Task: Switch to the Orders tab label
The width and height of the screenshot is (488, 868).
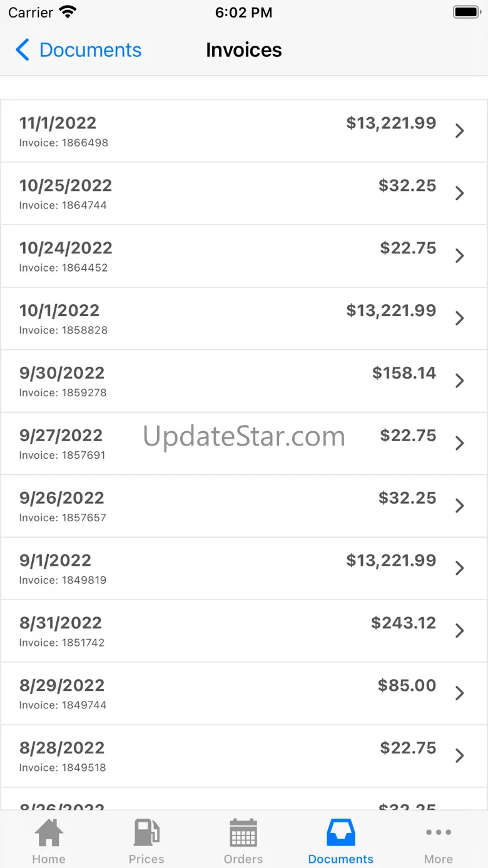Action: pyautogui.click(x=243, y=859)
